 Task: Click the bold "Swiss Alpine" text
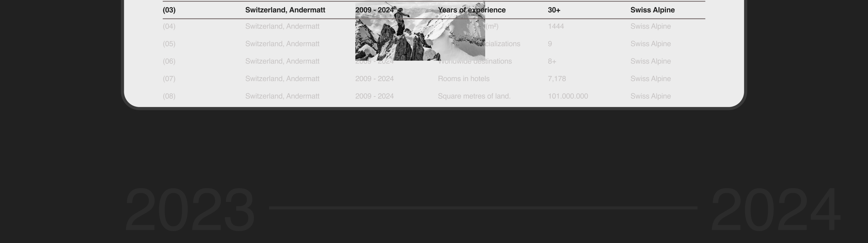[x=652, y=10]
